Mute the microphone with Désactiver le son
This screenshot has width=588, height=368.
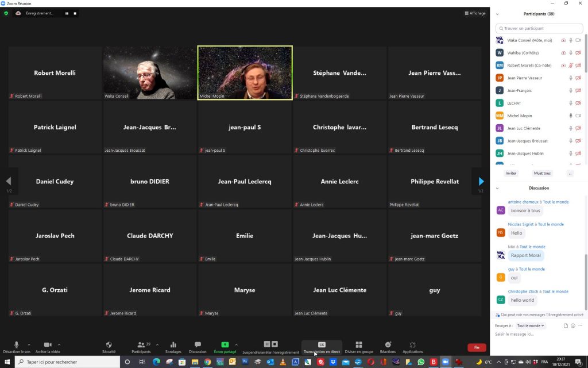click(17, 347)
